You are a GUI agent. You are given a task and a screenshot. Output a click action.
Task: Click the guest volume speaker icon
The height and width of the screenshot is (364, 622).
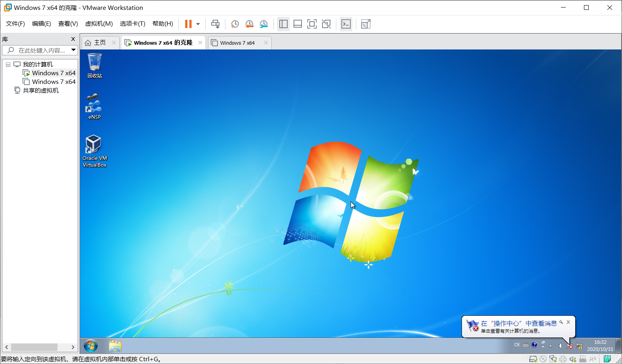[560, 346]
